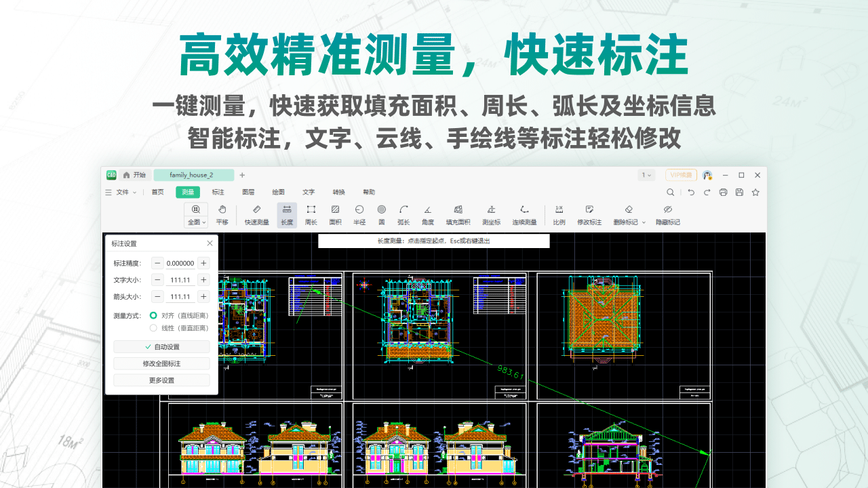The width and height of the screenshot is (868, 488).
Task: Enable 自动设置 (auto settings) option
Action: point(161,346)
